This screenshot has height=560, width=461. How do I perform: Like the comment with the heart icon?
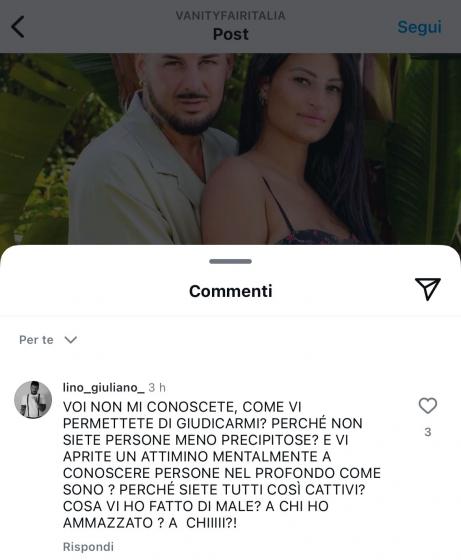coord(427,406)
